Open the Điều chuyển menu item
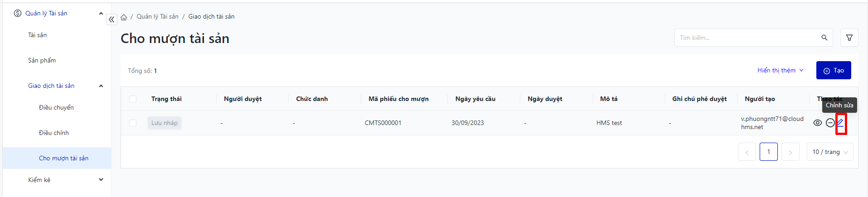 click(x=56, y=107)
